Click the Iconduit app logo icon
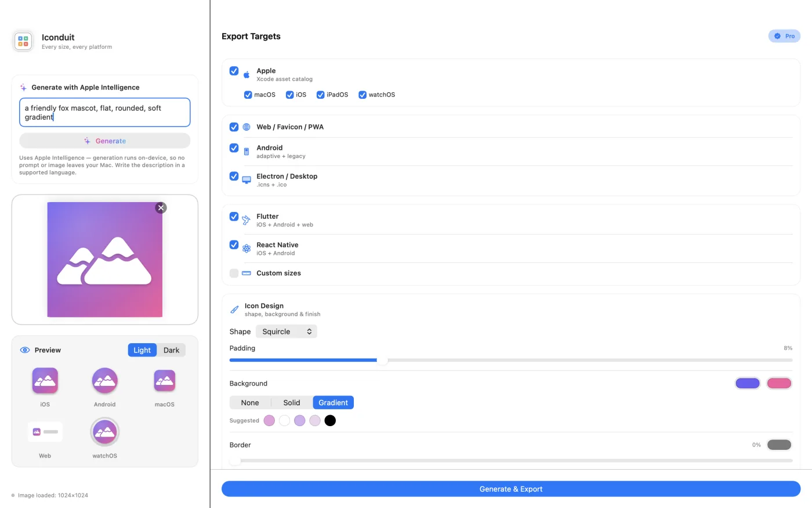Image resolution: width=812 pixels, height=508 pixels. [23, 41]
